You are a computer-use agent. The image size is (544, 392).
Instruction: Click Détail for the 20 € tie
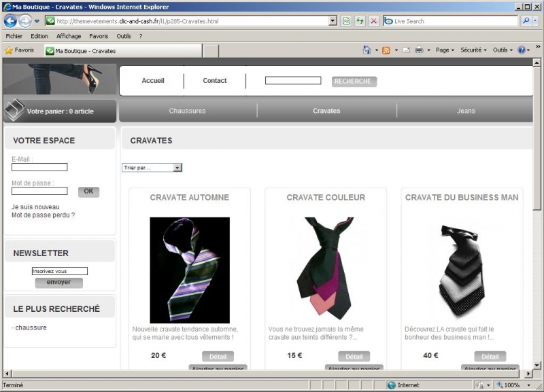click(x=218, y=357)
